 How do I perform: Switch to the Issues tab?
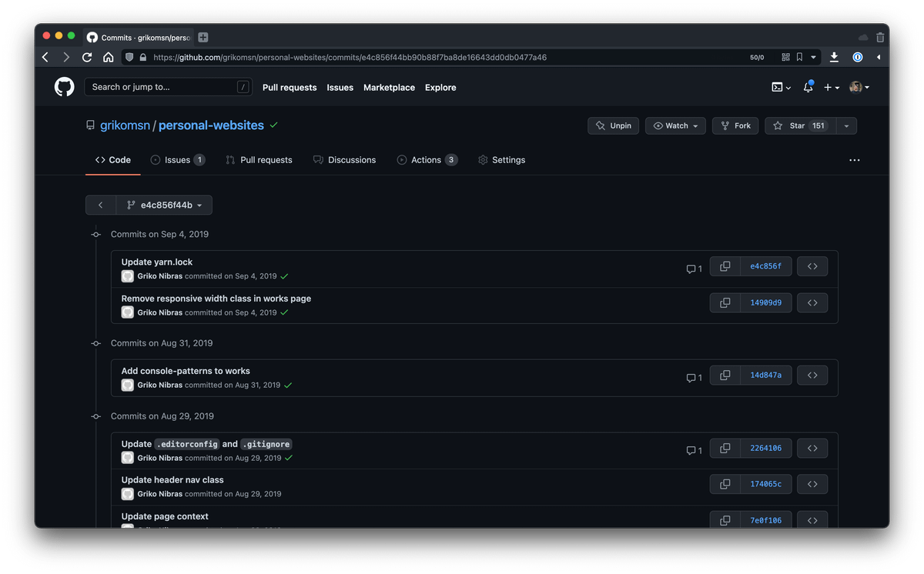pos(178,160)
